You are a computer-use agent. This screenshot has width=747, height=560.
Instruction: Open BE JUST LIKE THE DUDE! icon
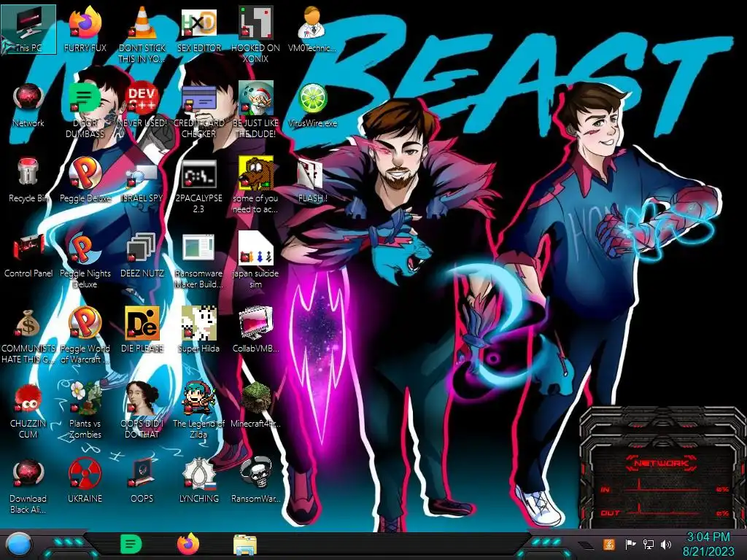[255, 111]
